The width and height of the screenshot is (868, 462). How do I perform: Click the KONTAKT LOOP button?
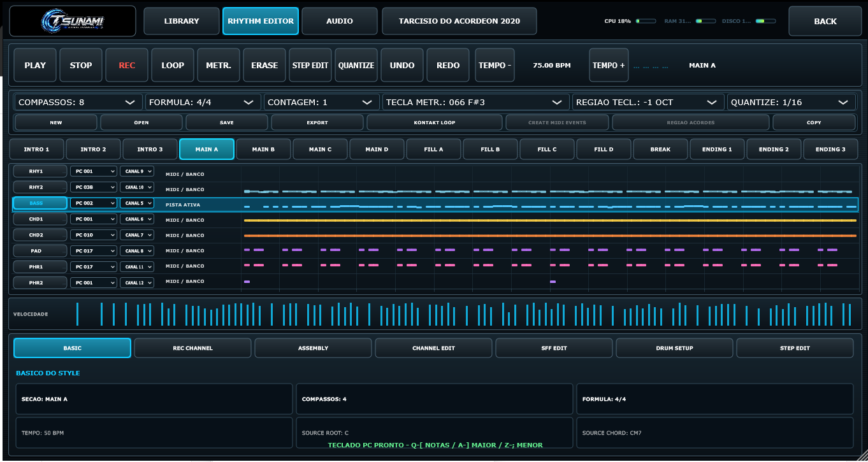pos(435,122)
